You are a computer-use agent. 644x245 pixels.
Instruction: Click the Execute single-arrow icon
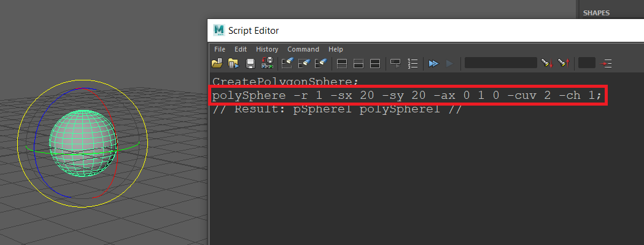pos(450,63)
